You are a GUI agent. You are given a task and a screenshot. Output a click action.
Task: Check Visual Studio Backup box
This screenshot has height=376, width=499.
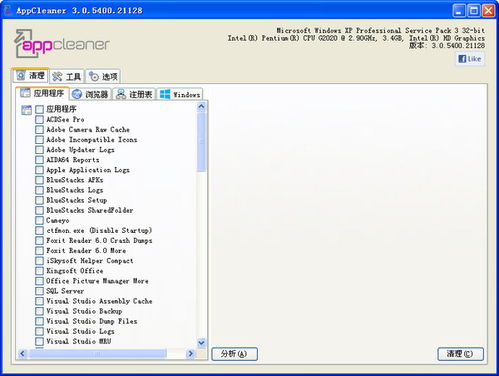coord(39,311)
